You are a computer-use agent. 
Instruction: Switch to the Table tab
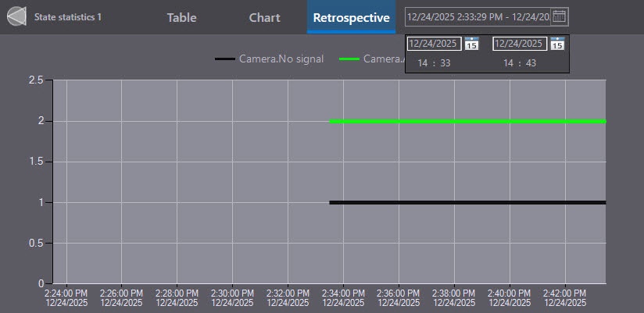click(x=181, y=17)
